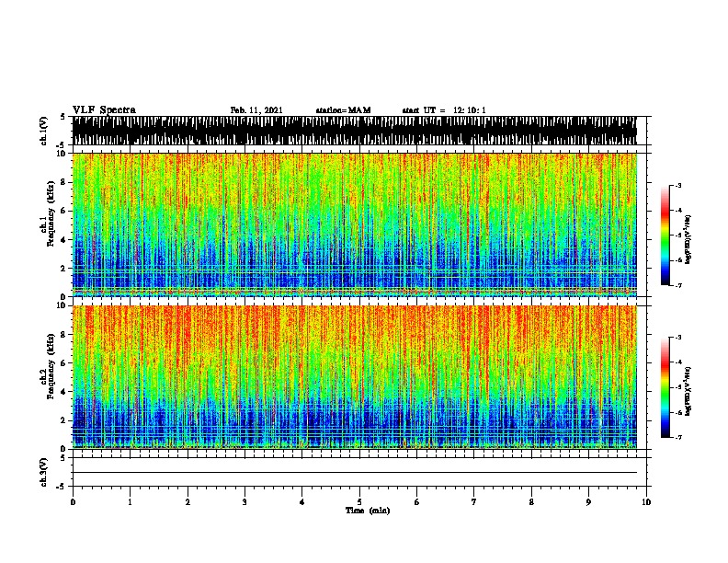Image resolution: width=728 pixels, height=563 pixels.
Task: Click the "station=MAM" label
Action: click(343, 110)
